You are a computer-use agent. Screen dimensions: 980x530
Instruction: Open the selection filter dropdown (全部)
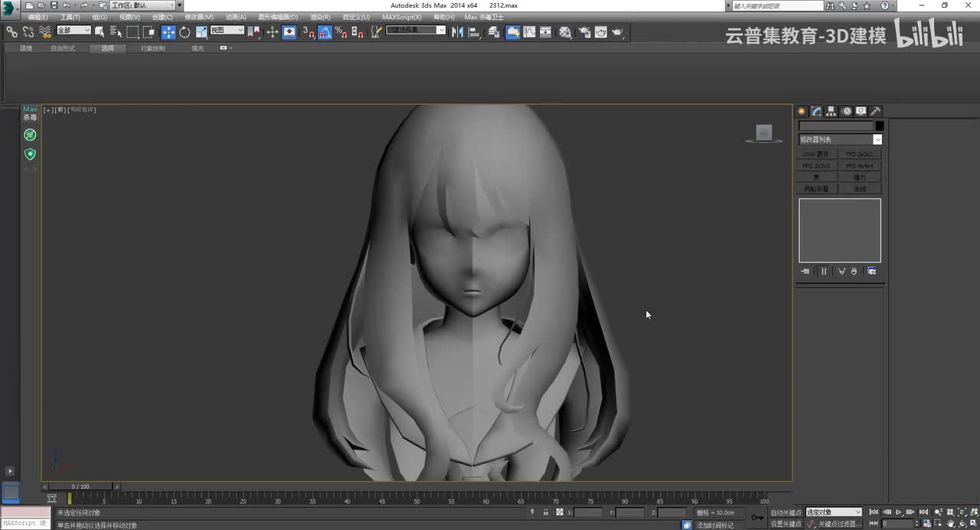tap(74, 31)
